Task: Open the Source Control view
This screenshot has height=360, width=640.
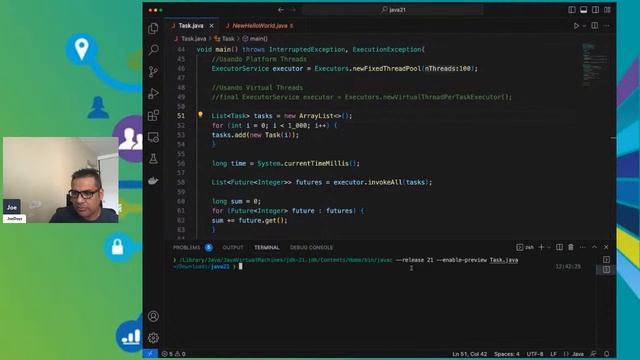Action: click(x=153, y=72)
